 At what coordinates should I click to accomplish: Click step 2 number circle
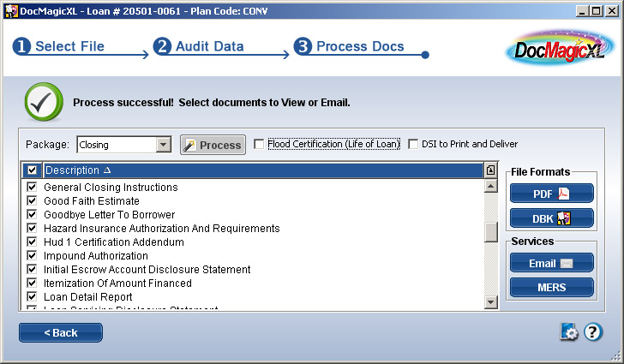[x=162, y=46]
